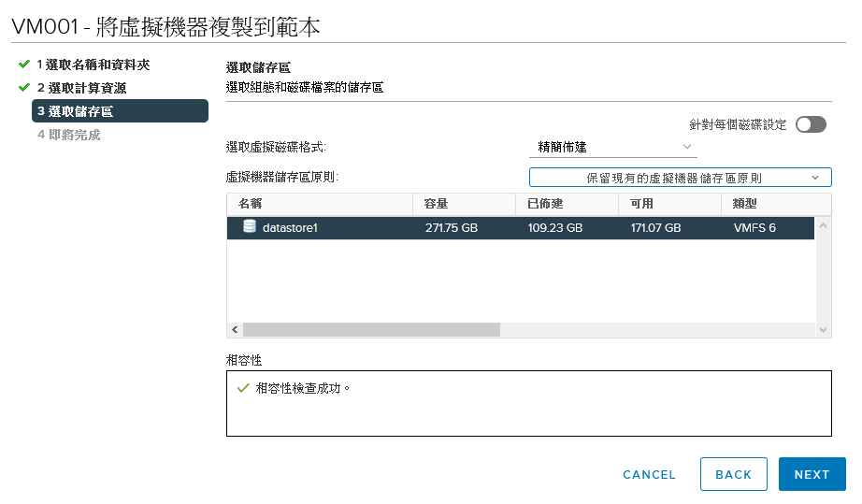Viewport: 862px width, 504px height.
Task: Go to step 1 選取名稱和資料夾
Action: pyautogui.click(x=93, y=65)
